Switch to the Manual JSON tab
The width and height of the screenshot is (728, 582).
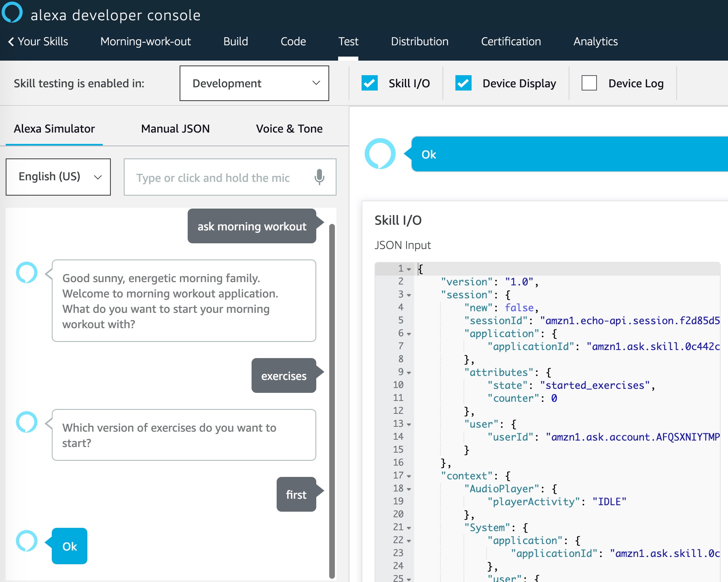click(x=175, y=129)
